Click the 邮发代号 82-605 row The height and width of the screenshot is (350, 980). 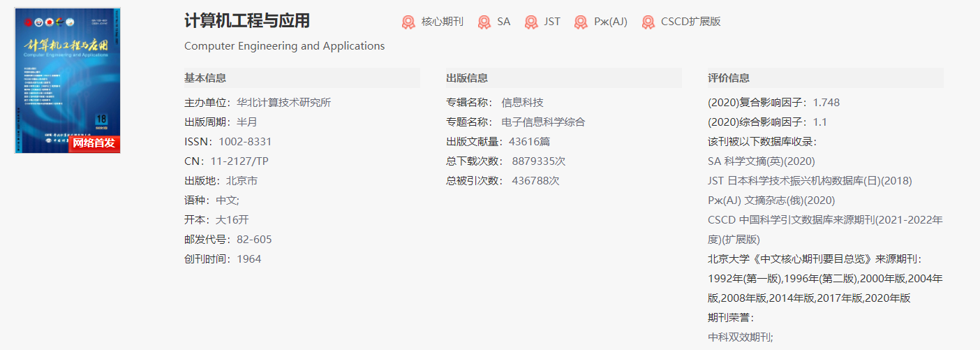(228, 240)
